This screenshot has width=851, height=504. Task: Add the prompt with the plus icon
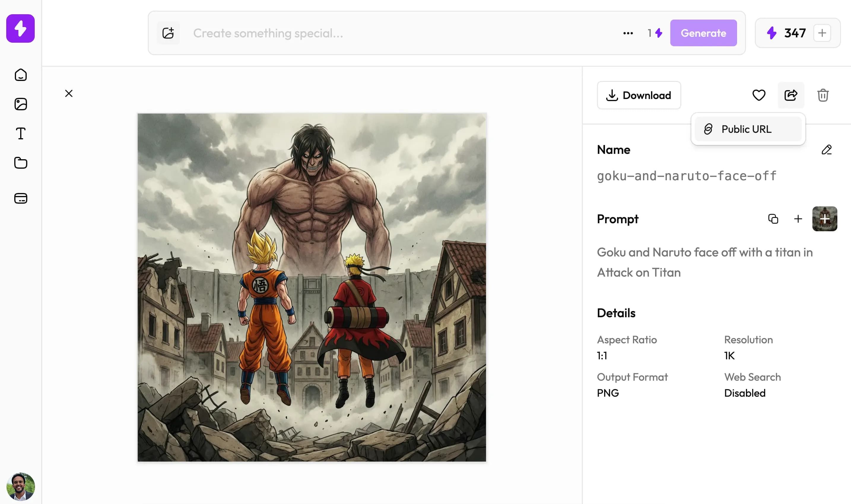[x=798, y=219]
